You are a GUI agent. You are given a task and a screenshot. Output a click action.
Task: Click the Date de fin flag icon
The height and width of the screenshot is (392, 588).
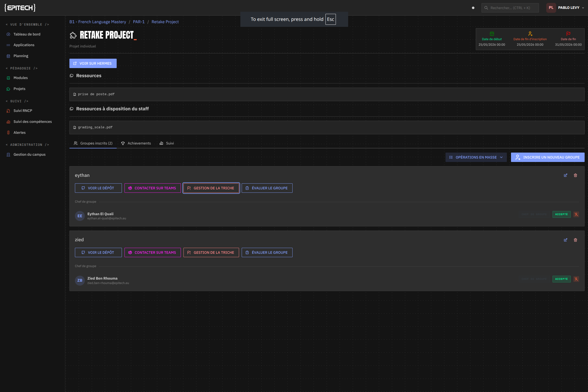point(568,34)
